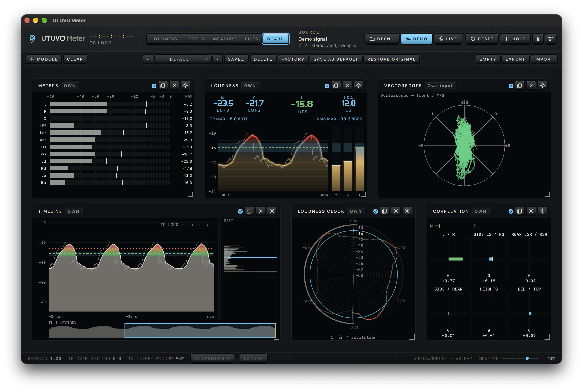
Task: Go to previous preset with left chevron
Action: click(148, 59)
